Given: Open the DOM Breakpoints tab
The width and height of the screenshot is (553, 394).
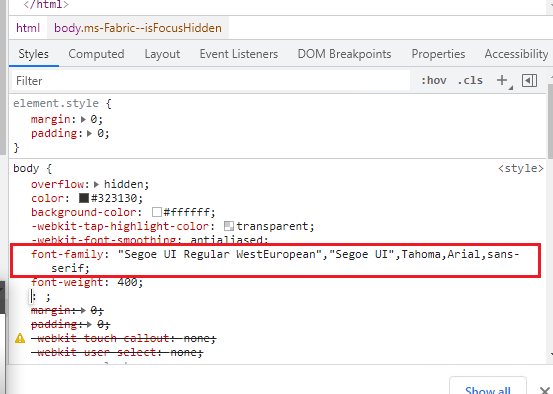Looking at the screenshot, I should point(344,54).
